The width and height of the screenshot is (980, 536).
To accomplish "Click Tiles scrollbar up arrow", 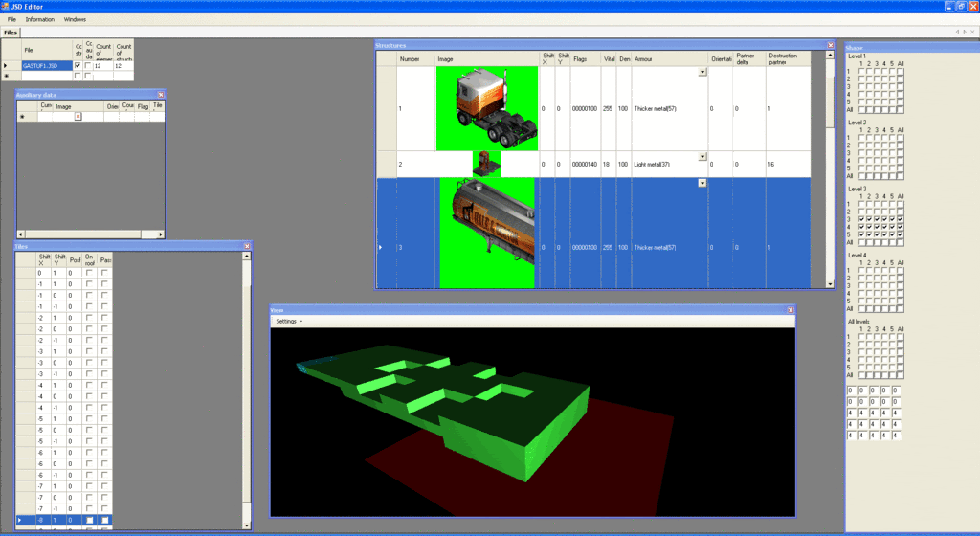I will 246,257.
